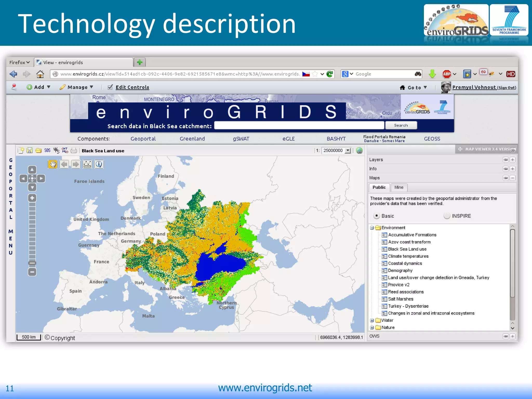Screen dimensions: 532x399
Task: Select the Basic radio button
Action: [376, 216]
